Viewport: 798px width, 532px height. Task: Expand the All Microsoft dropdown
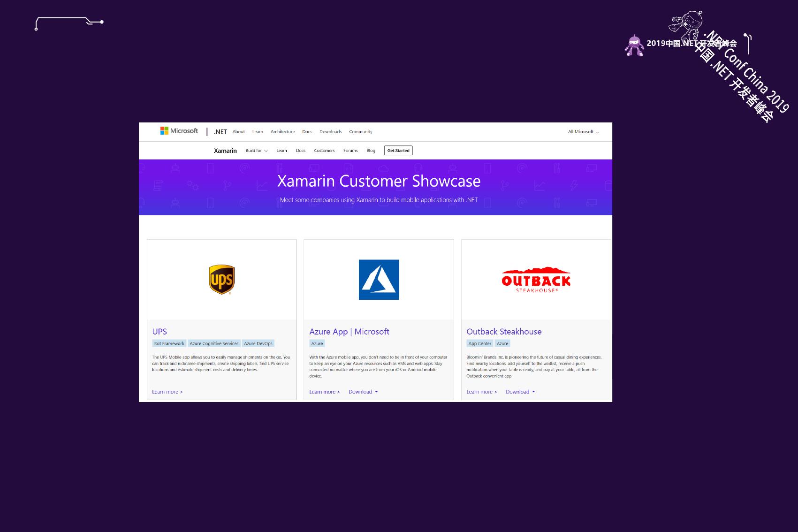[583, 132]
